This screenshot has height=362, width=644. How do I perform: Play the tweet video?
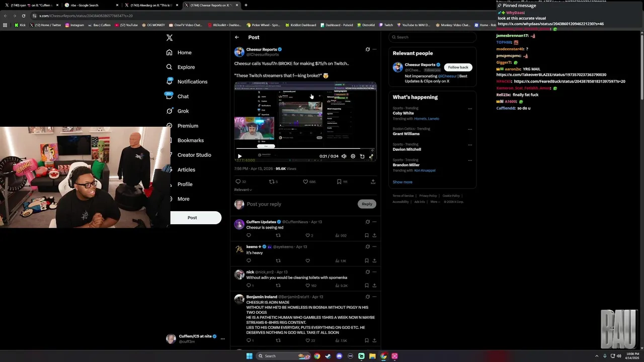coord(239,156)
